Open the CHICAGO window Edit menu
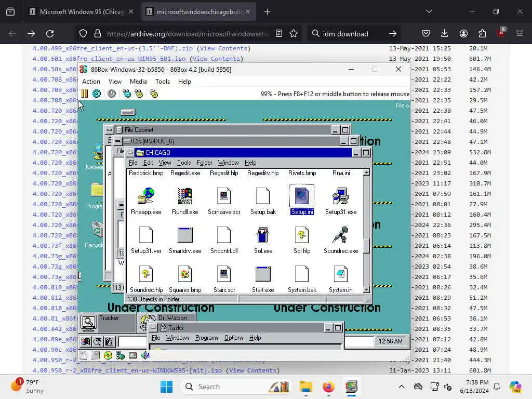The image size is (532, 399). point(148,163)
